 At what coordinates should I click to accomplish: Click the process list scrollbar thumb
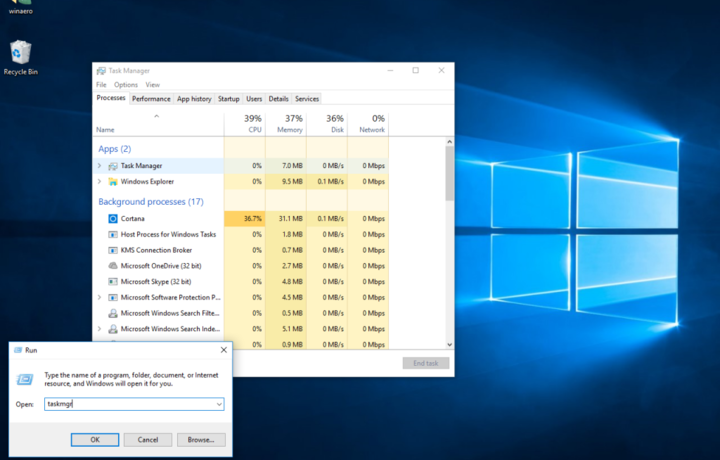pos(450,174)
